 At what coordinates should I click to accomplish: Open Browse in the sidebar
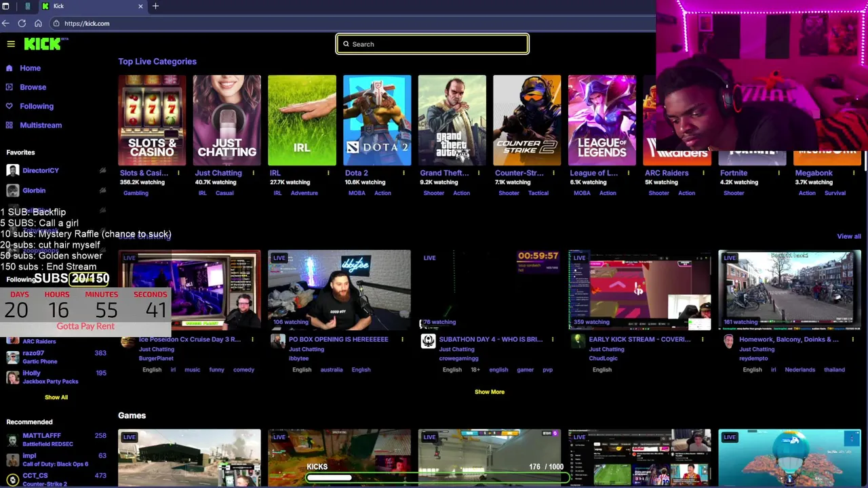point(33,87)
